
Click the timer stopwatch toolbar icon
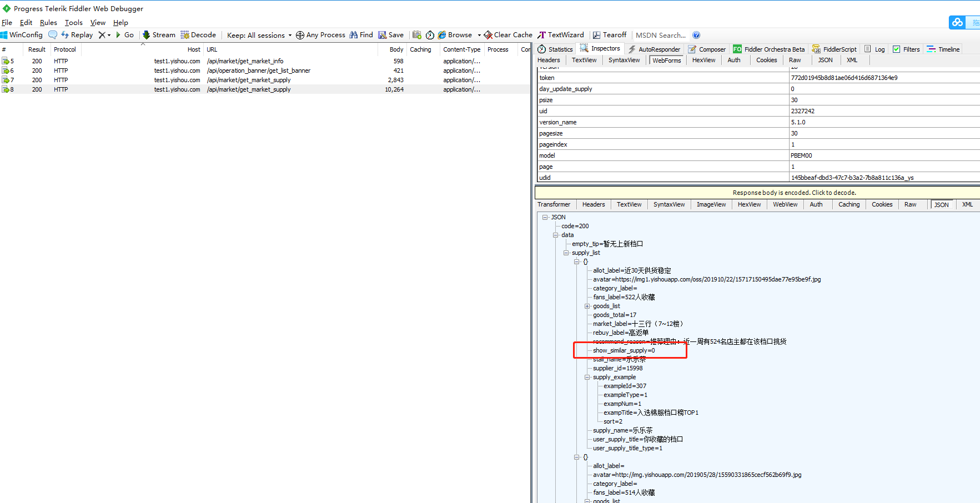click(x=430, y=35)
